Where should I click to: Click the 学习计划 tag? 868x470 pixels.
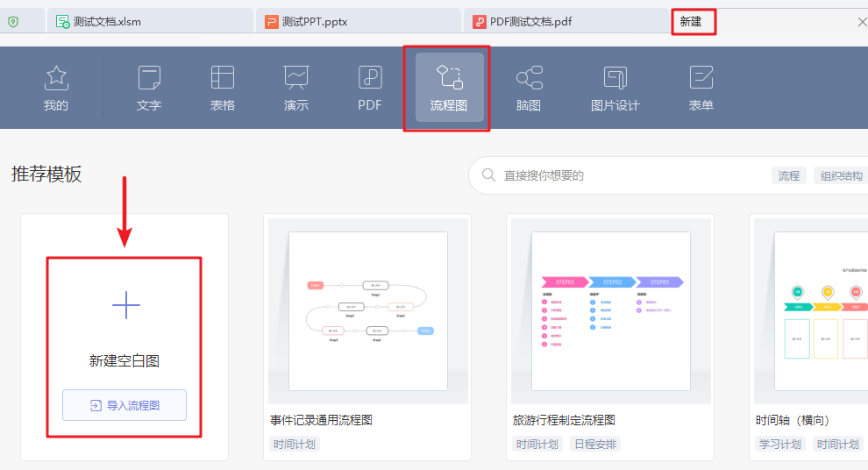[780, 444]
